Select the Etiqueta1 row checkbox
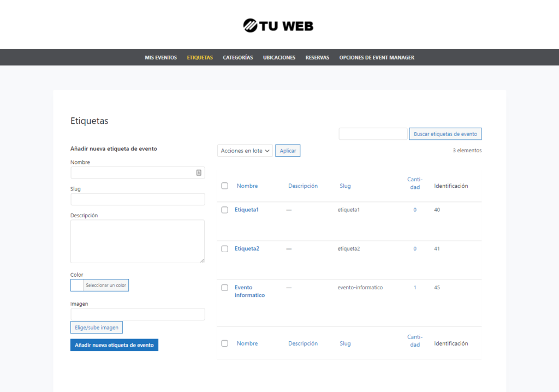559x392 pixels. [x=224, y=210]
